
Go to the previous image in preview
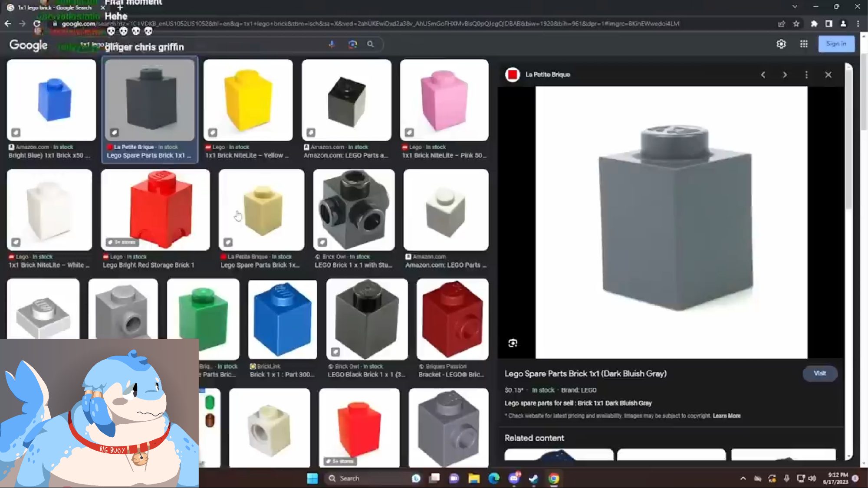point(763,75)
